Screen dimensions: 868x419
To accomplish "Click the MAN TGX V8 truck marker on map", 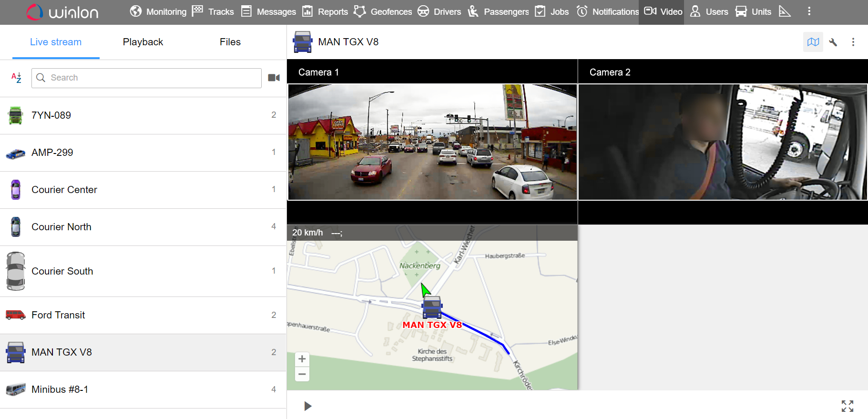I will [432, 307].
